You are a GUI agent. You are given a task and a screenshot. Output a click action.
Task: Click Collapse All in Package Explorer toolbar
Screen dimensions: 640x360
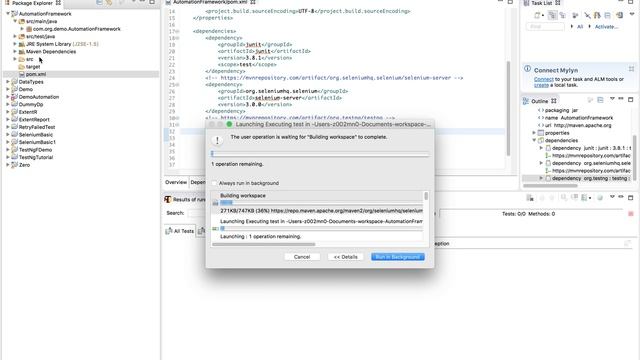click(x=99, y=2)
